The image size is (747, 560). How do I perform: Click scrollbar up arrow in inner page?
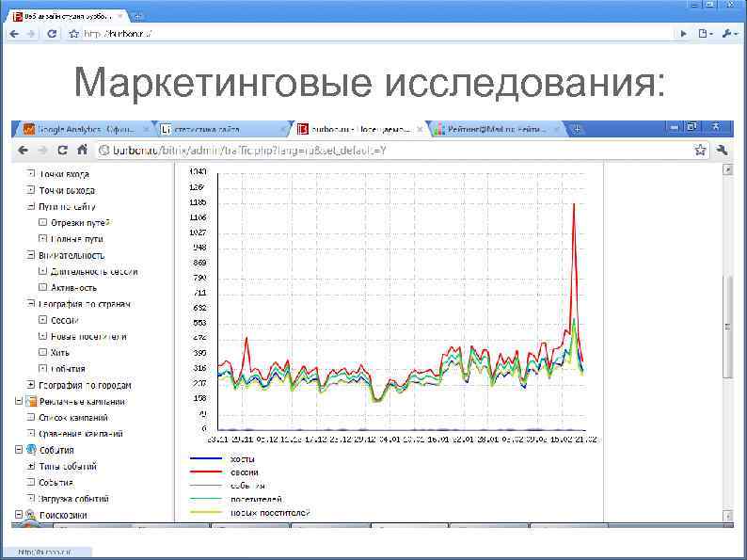pos(727,169)
